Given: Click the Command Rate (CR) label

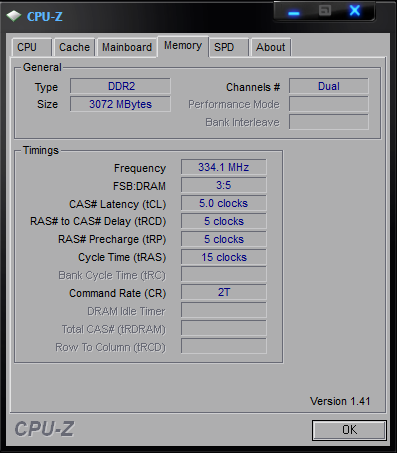Looking at the screenshot, I should (x=117, y=293).
